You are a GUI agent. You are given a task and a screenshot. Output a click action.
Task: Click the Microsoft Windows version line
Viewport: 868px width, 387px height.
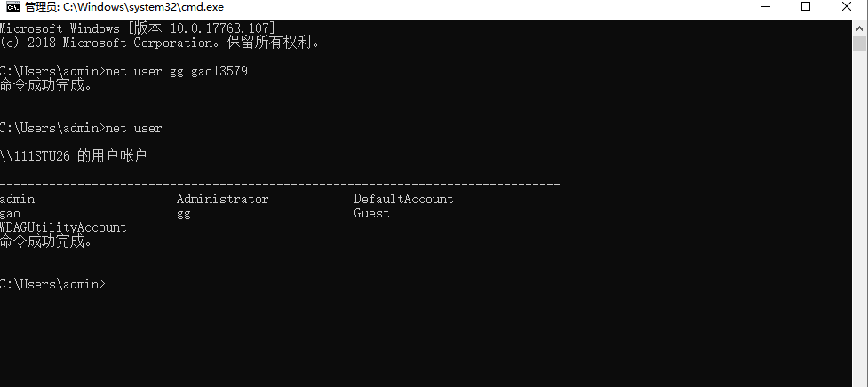138,28
